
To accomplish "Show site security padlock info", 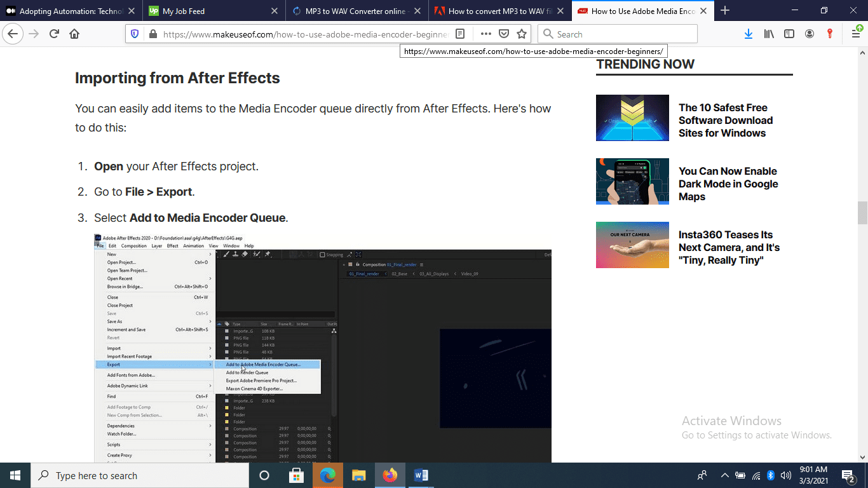I will point(153,34).
